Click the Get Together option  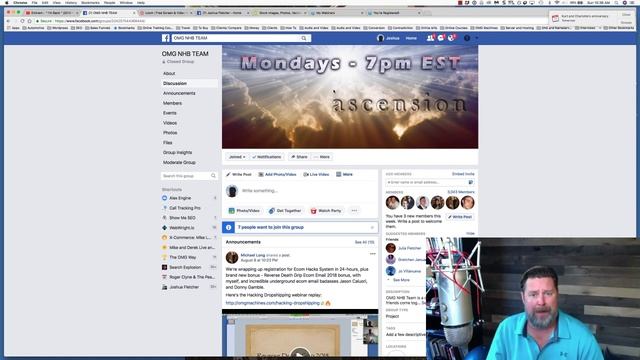(285, 211)
